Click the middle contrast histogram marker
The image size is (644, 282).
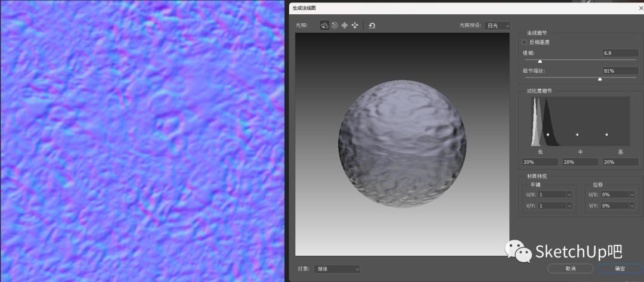[577, 135]
